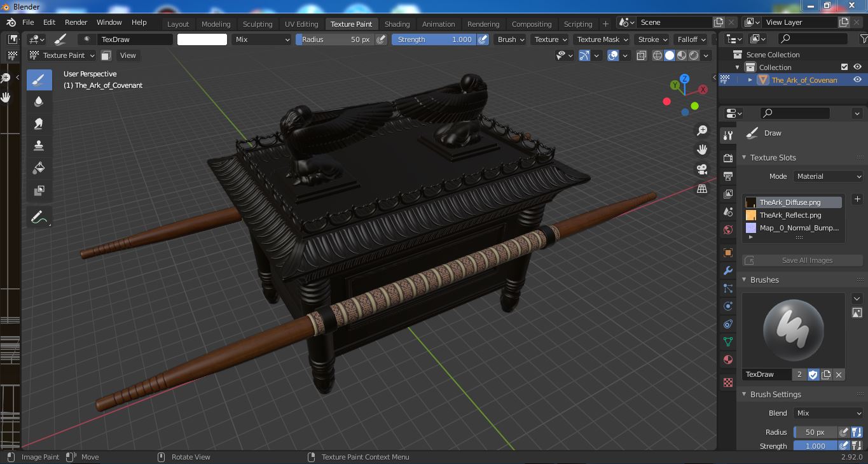The height and width of the screenshot is (464, 868).
Task: Collapse the Collection in outliner
Action: pos(738,67)
